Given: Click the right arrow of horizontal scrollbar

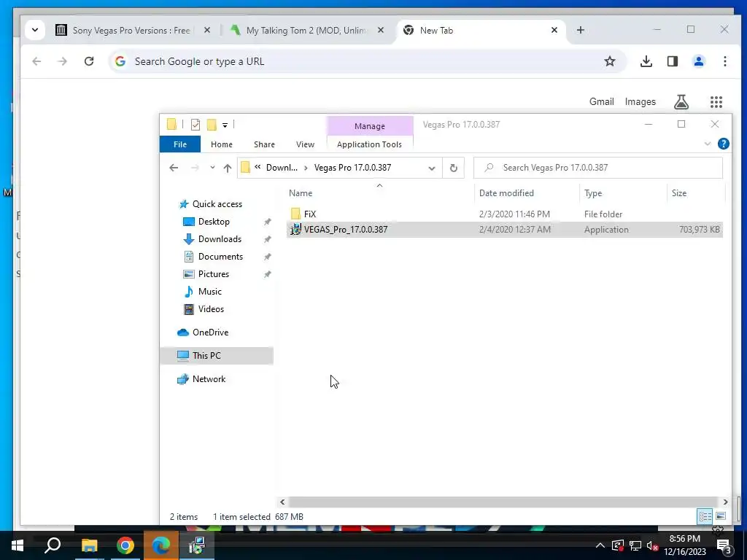Looking at the screenshot, I should point(725,502).
